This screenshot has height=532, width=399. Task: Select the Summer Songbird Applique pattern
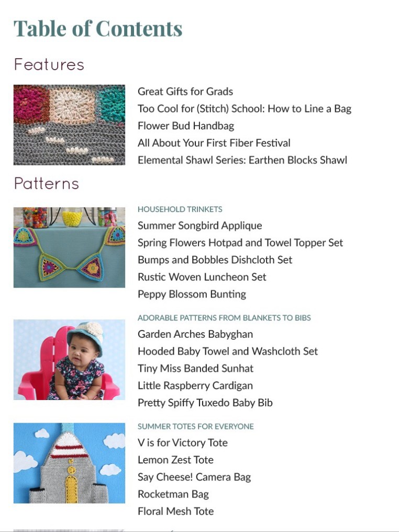pos(199,226)
